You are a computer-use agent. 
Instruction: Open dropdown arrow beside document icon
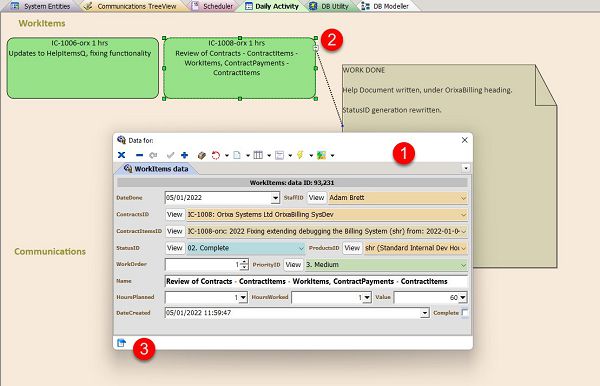pyautogui.click(x=248, y=156)
